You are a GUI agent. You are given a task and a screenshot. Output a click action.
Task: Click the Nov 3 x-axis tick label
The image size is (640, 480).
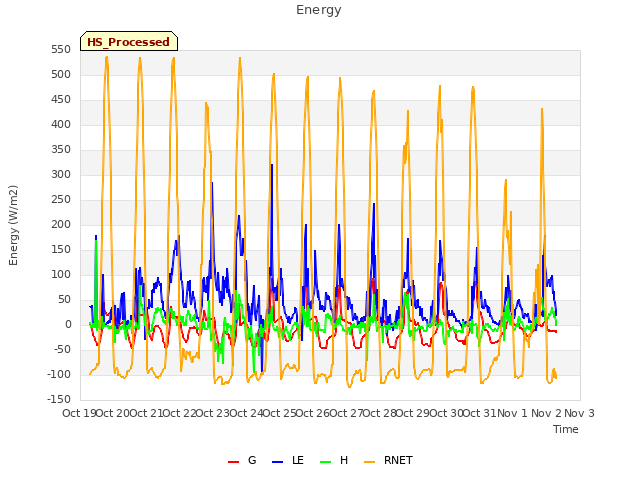pos(579,413)
